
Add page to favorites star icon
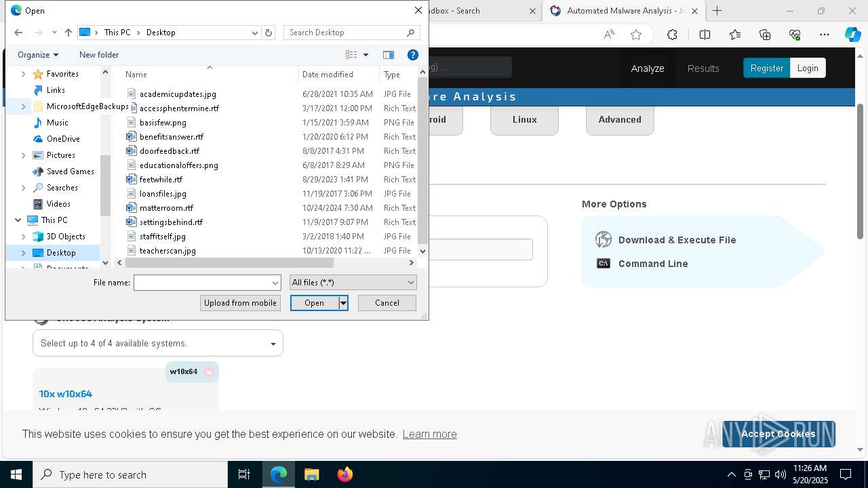coord(636,35)
